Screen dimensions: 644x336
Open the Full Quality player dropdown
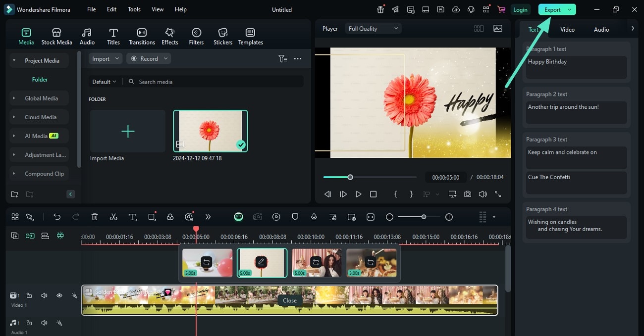(x=373, y=29)
